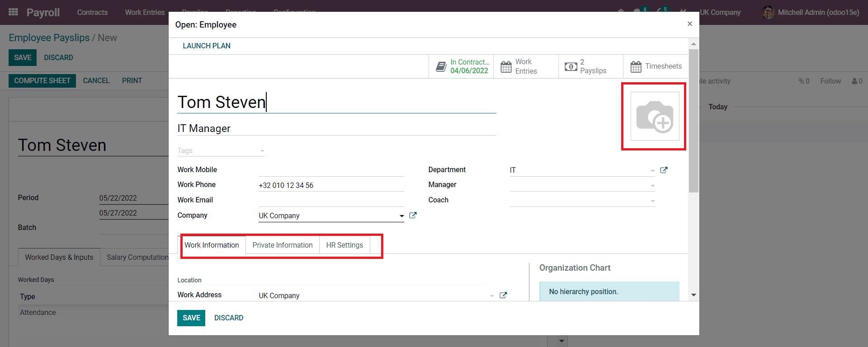The height and width of the screenshot is (347, 868).
Task: Open UK Company switcher in top bar
Action: pos(720,12)
